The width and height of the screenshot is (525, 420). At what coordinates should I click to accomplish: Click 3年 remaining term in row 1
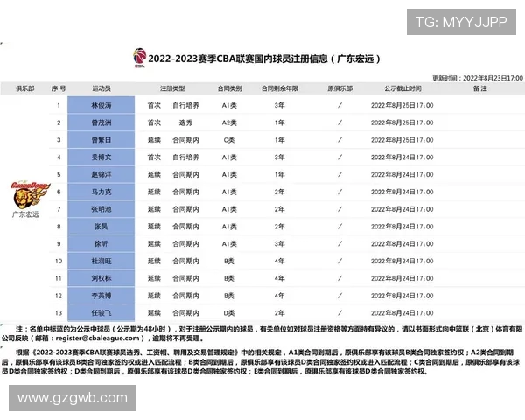[280, 105]
